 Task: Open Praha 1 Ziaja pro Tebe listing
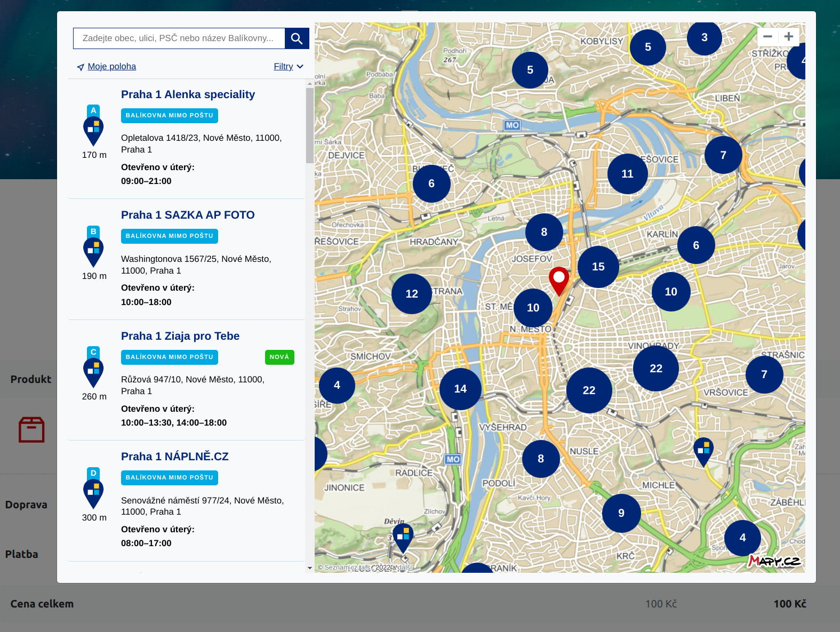click(180, 336)
